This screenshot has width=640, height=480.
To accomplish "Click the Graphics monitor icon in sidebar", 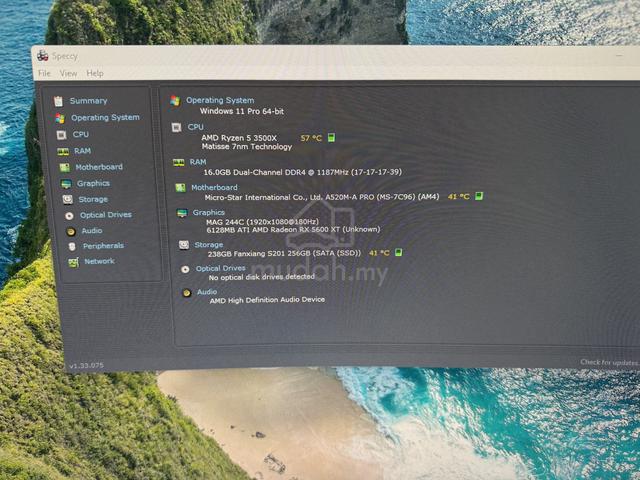I will click(x=66, y=184).
